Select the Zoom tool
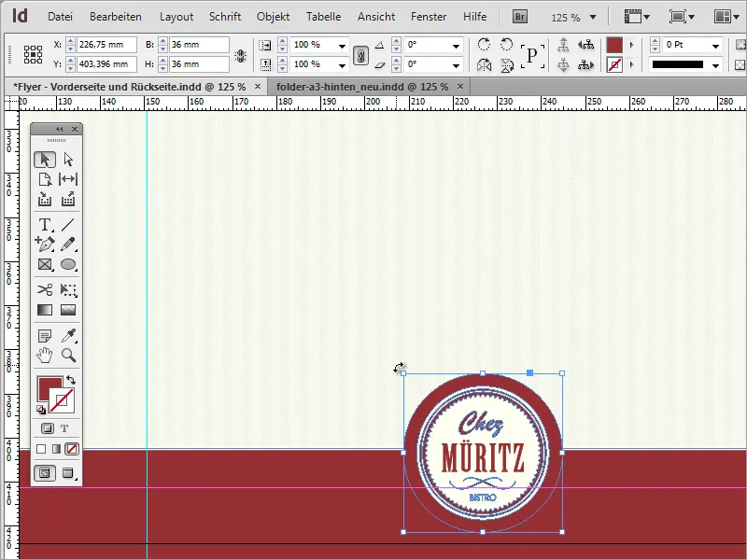The height and width of the screenshot is (560, 747). (x=68, y=356)
